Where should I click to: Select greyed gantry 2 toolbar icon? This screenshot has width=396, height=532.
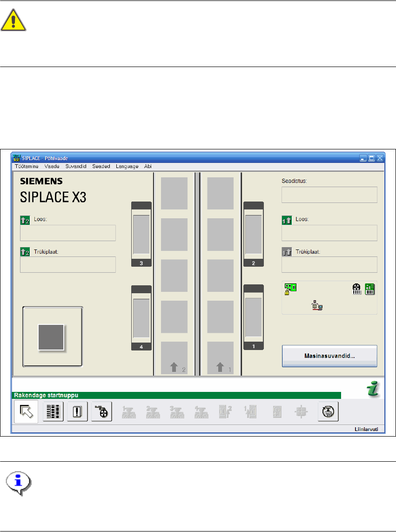point(153,412)
